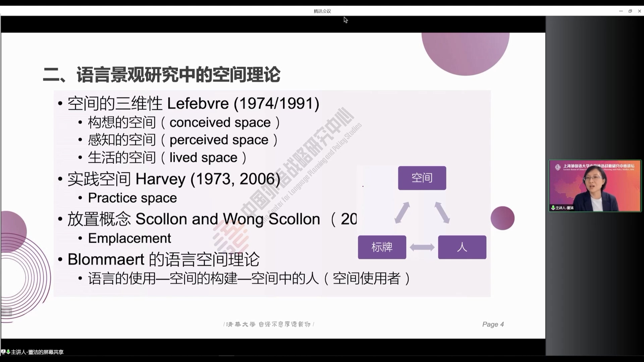Click the faint gray overlay at slide's bottom-left
The width and height of the screenshot is (644, 362).
[x=6, y=312]
